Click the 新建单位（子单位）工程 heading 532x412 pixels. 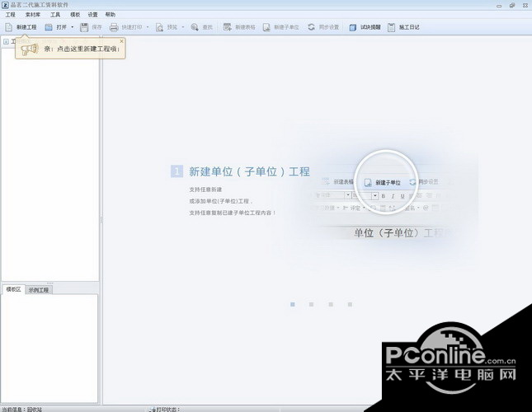(249, 171)
